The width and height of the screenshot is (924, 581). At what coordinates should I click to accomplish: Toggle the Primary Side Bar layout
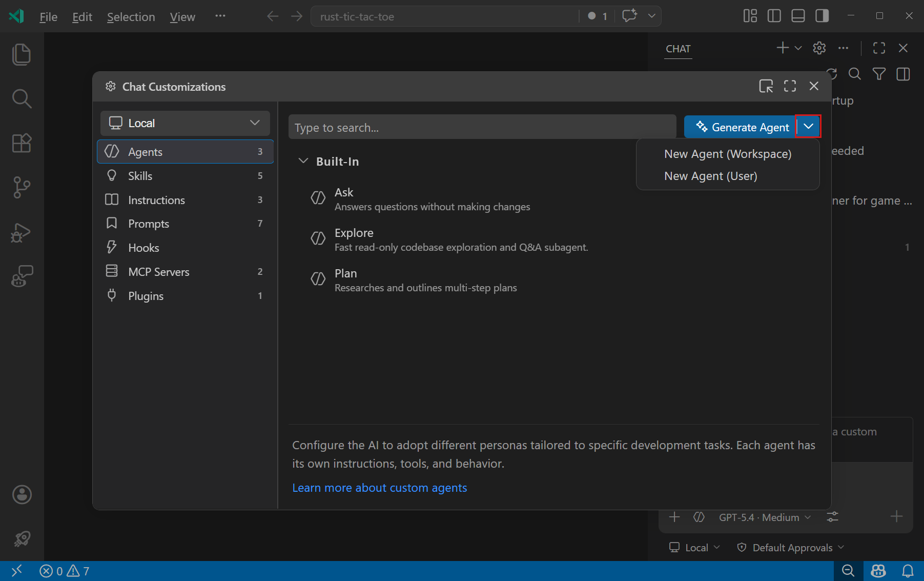pos(774,16)
